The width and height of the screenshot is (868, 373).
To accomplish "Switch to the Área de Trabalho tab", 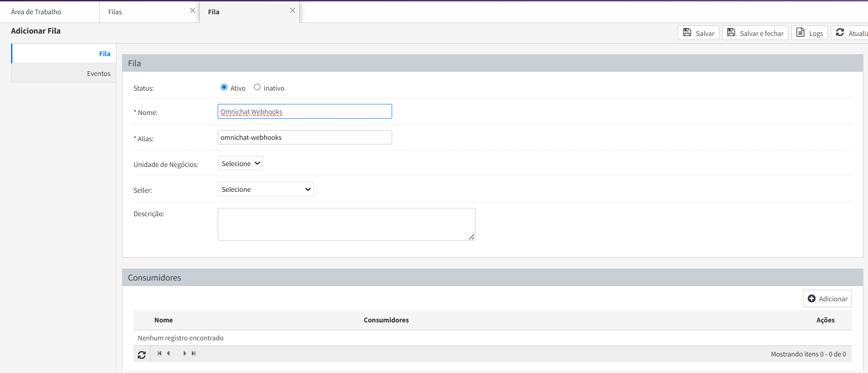I will tap(36, 12).
